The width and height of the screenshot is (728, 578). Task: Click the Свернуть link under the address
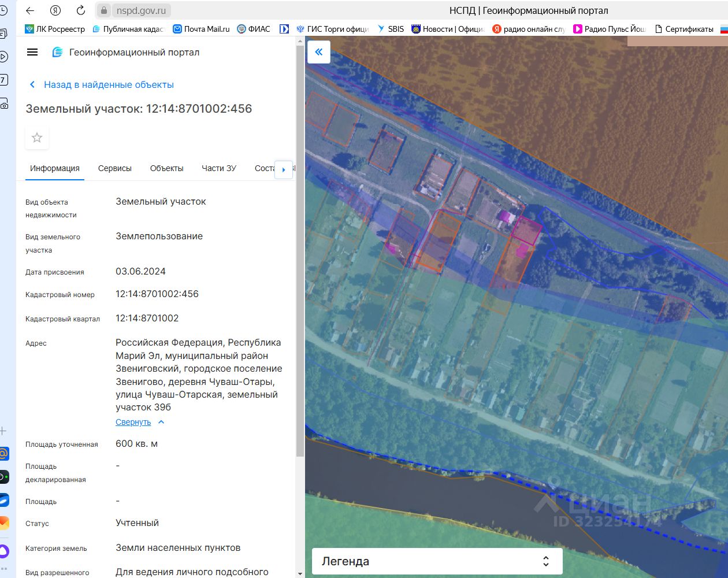(x=133, y=422)
